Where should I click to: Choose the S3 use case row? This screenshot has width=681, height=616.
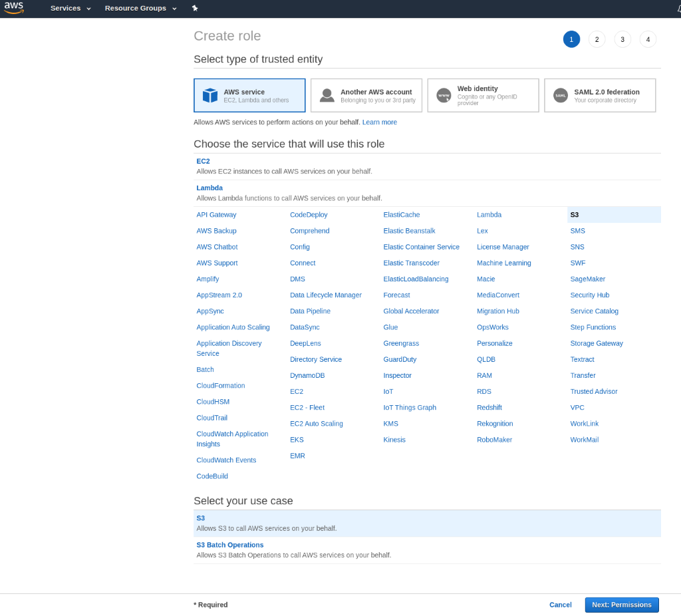[201, 518]
